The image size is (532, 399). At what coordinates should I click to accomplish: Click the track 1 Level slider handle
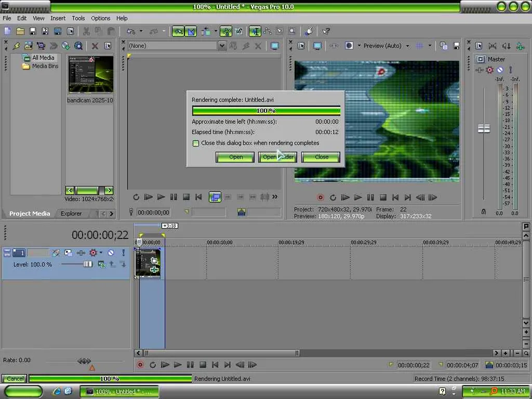pyautogui.click(x=87, y=264)
